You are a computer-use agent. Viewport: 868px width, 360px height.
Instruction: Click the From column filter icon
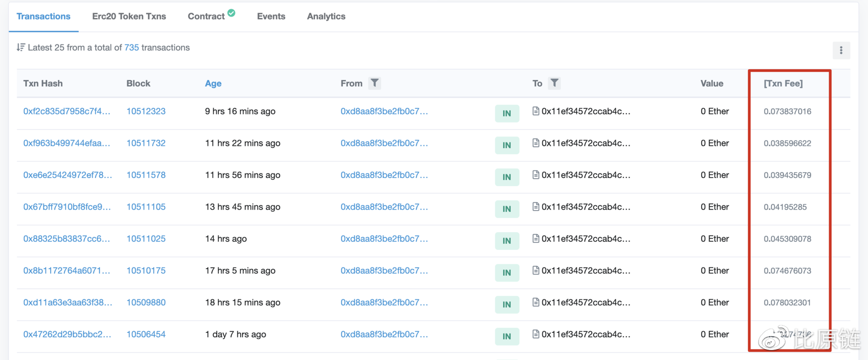[374, 83]
